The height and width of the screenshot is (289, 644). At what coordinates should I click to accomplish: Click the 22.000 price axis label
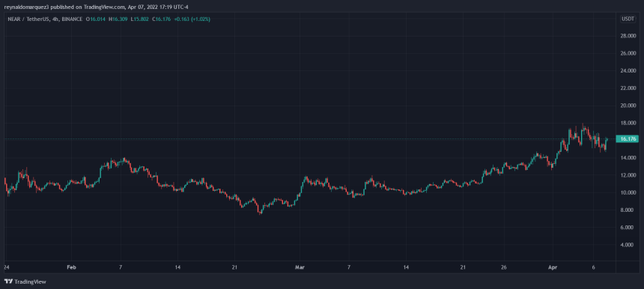click(x=629, y=88)
